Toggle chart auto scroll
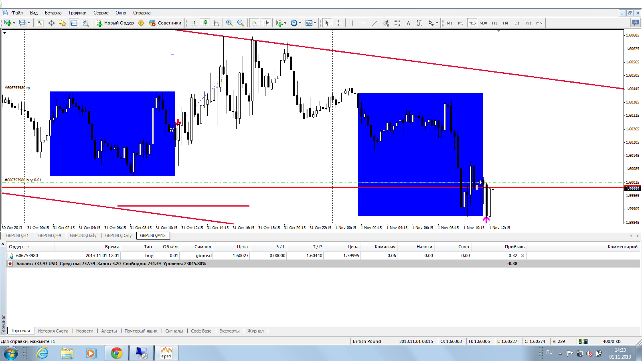The image size is (644, 361). (255, 23)
